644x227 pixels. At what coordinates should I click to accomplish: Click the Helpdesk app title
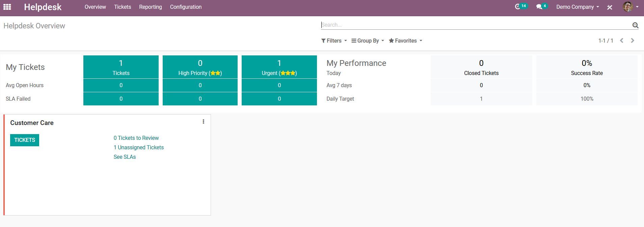click(x=43, y=7)
